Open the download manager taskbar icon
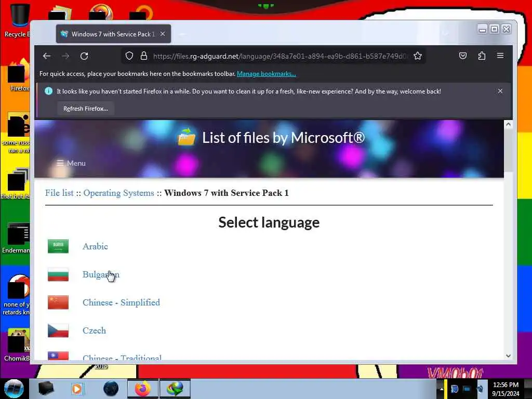Screen dimensions: 532x399 tap(175, 389)
